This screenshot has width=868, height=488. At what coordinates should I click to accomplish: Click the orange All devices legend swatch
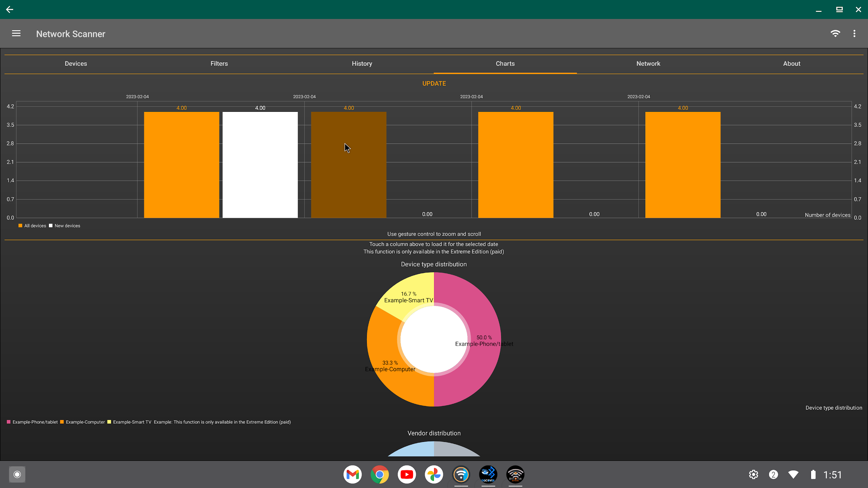point(20,226)
